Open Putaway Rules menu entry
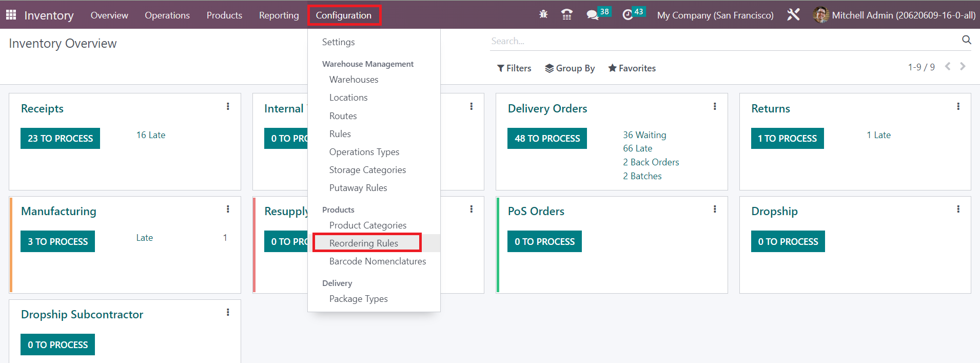980x363 pixels. click(358, 188)
